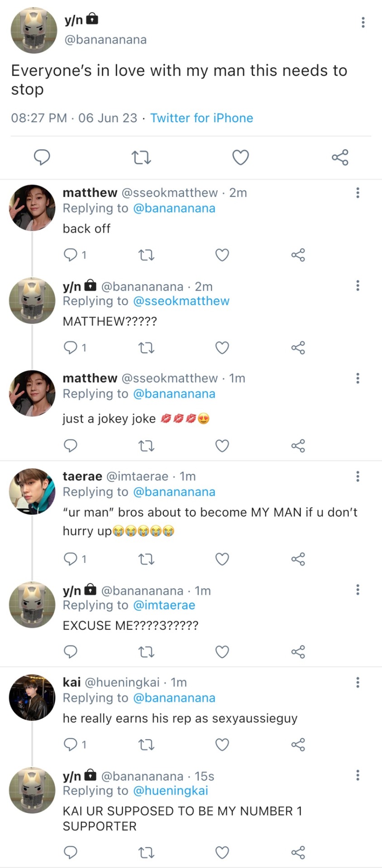The height and width of the screenshot is (868, 382).
Task: Like taerae's "MY MAN" reply
Action: coord(222,559)
